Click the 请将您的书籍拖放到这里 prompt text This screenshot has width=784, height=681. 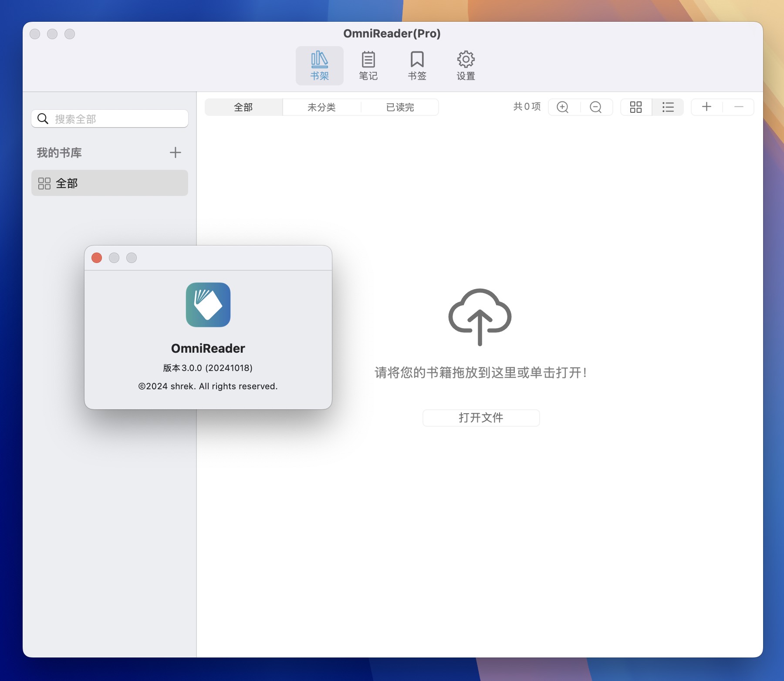481,373
